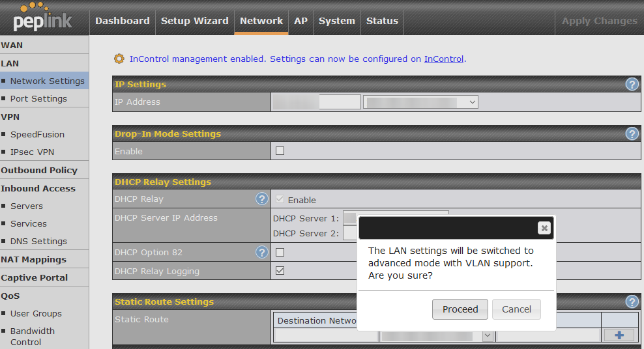Screen dimensions: 644x349
Task: Open the Dashboard tab
Action: (122, 21)
